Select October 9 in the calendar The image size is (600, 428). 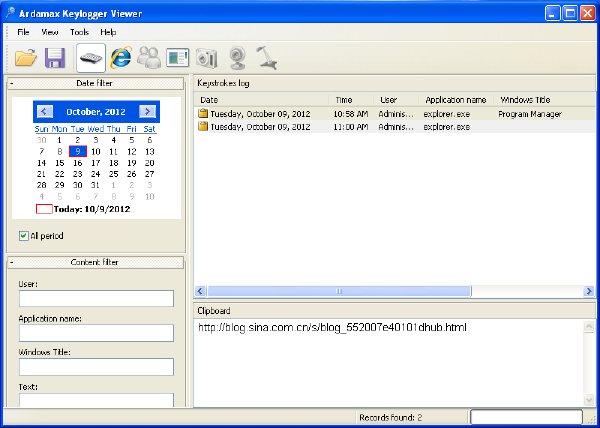78,151
